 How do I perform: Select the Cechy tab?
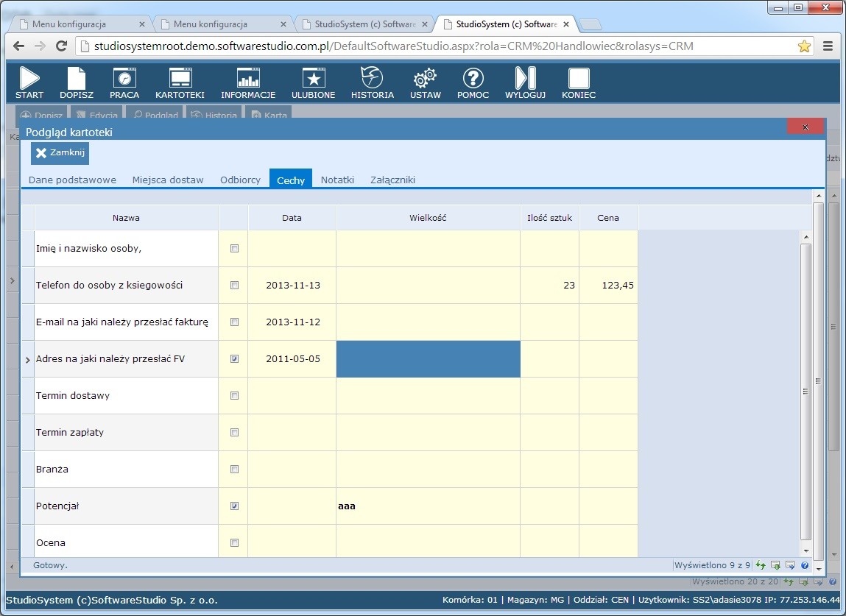point(291,179)
